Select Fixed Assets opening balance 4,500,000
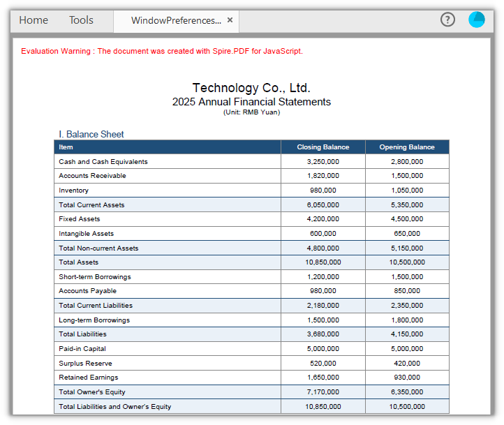The image size is (504, 425). (x=407, y=218)
